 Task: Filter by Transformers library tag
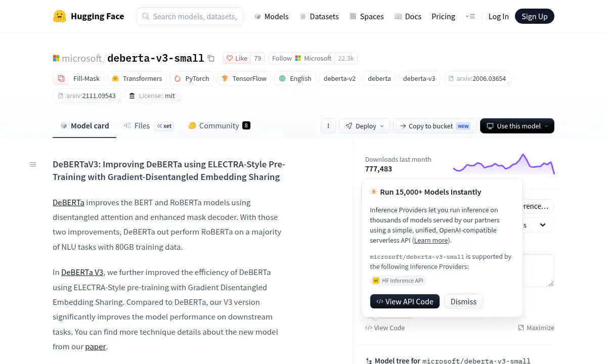pos(137,78)
